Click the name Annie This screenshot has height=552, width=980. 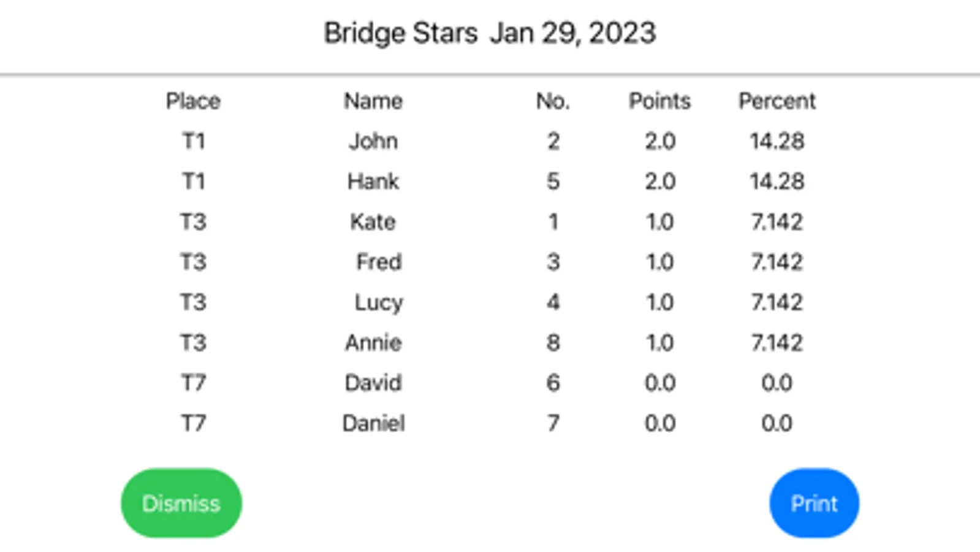point(373,343)
